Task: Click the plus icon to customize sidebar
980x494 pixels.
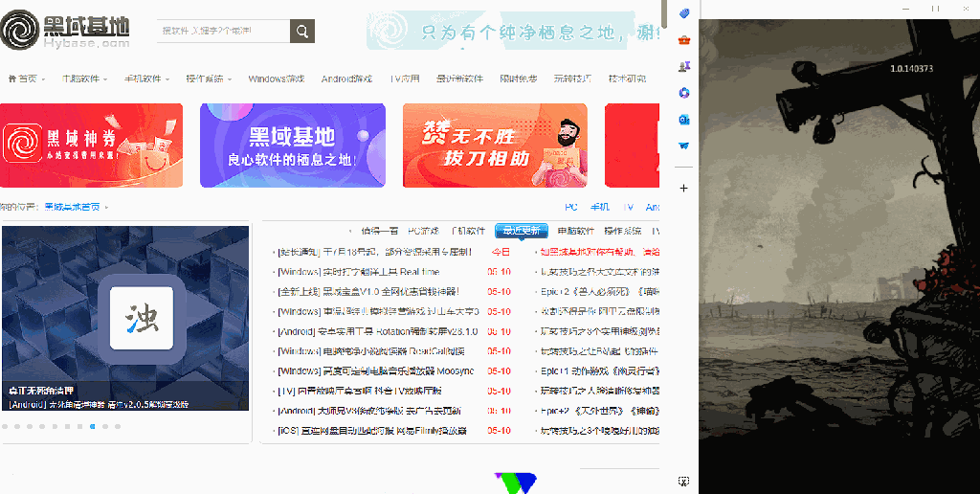Action: tap(683, 189)
